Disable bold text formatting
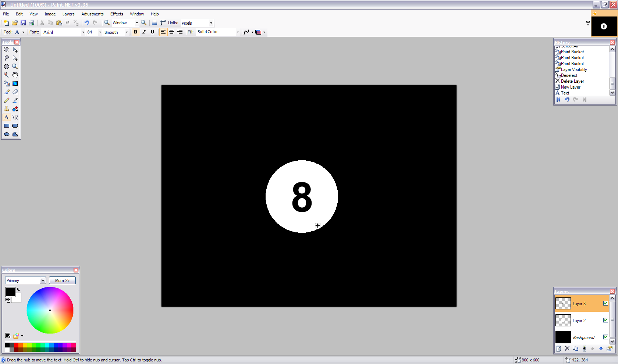This screenshot has width=618, height=364. coord(135,32)
